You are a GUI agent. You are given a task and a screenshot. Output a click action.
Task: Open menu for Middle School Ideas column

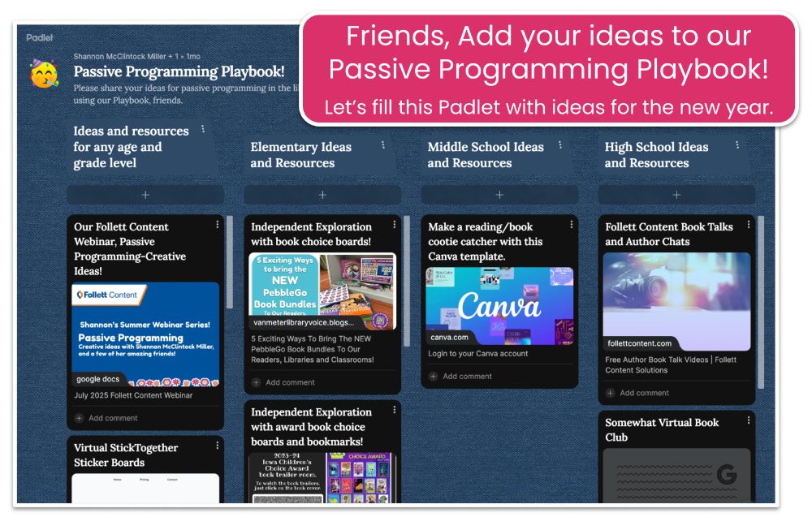560,145
